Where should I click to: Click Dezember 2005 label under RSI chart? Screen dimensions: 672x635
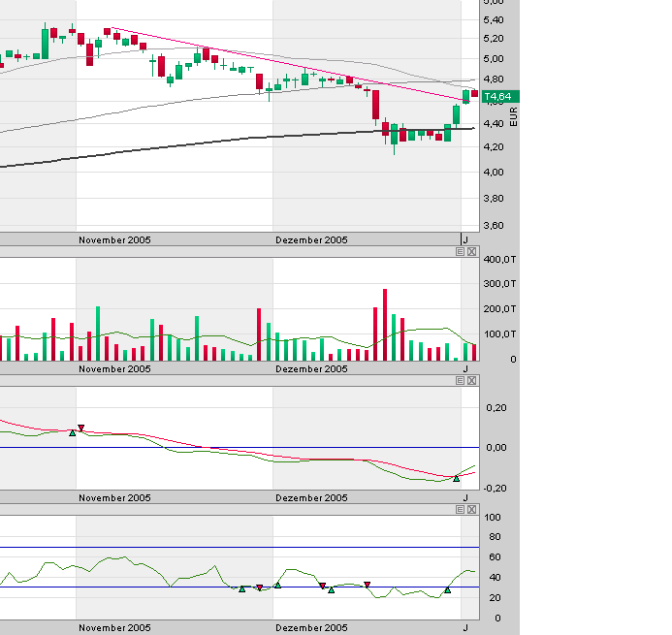coord(311,627)
